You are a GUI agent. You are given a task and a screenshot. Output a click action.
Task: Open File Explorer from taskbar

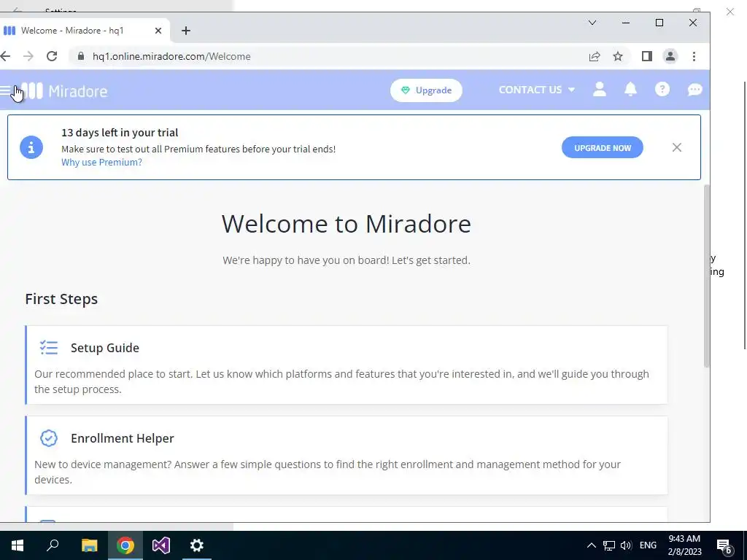[x=89, y=545]
